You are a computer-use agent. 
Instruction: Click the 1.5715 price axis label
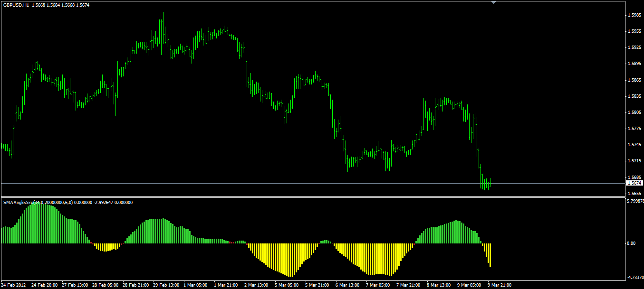(634, 161)
